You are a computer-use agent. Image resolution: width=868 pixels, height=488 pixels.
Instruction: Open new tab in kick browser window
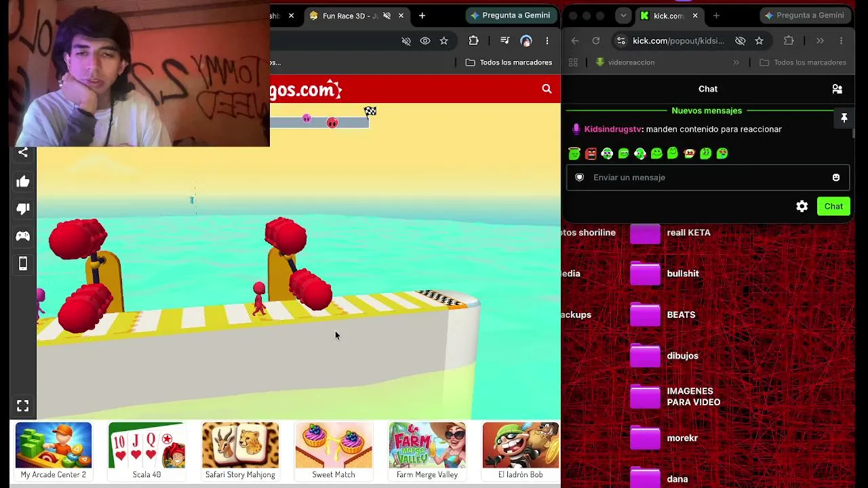tap(716, 16)
